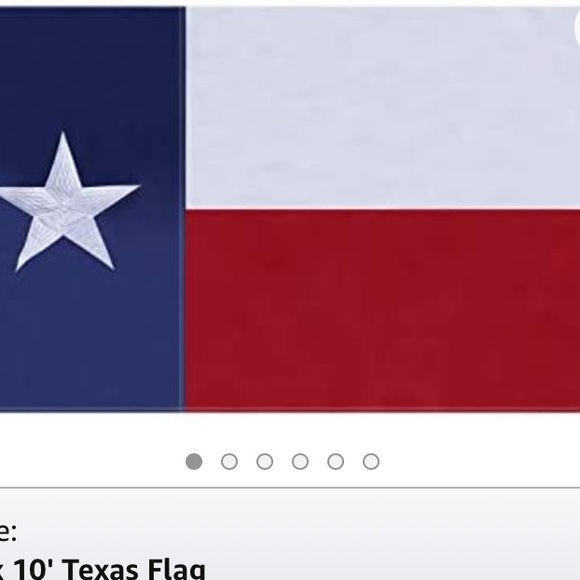580x580 pixels.
Task: Select the fourth image indicator dot
Action: (x=300, y=462)
